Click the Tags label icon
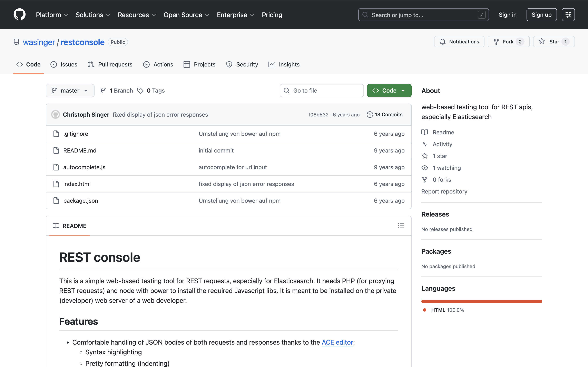The height and width of the screenshot is (367, 588). pos(140,91)
